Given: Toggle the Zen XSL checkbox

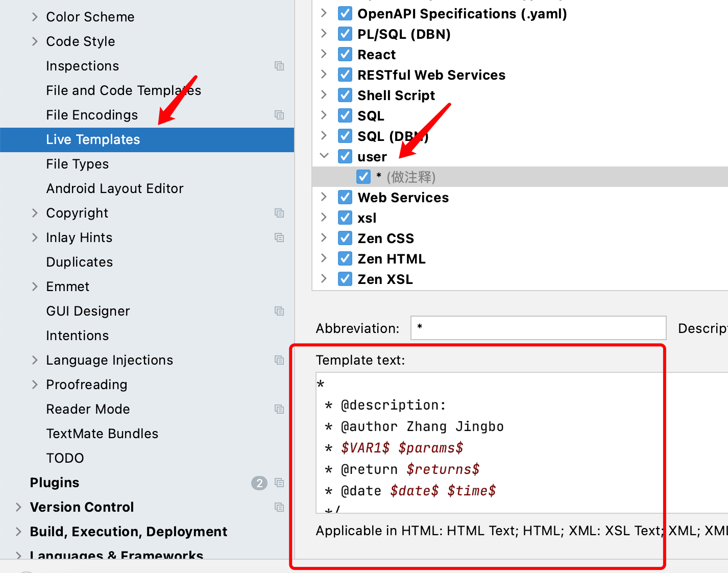Looking at the screenshot, I should [345, 279].
